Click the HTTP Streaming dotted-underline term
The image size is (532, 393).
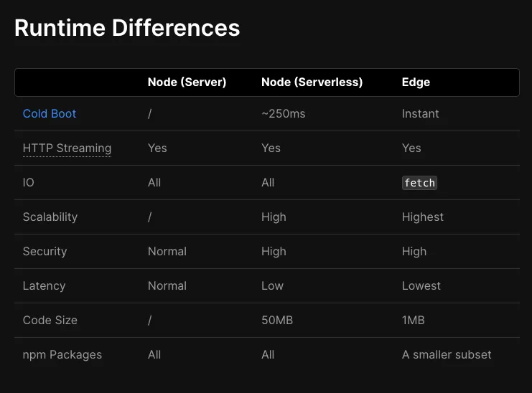[67, 148]
